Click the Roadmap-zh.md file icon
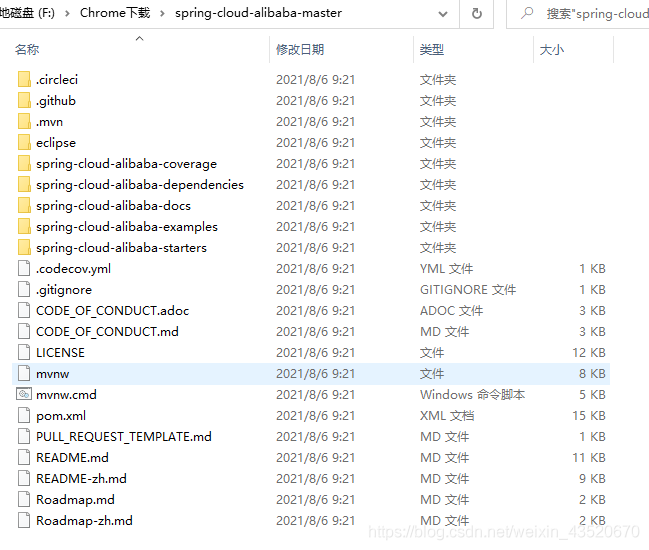Image resolution: width=649 pixels, height=550 pixels. [x=24, y=521]
